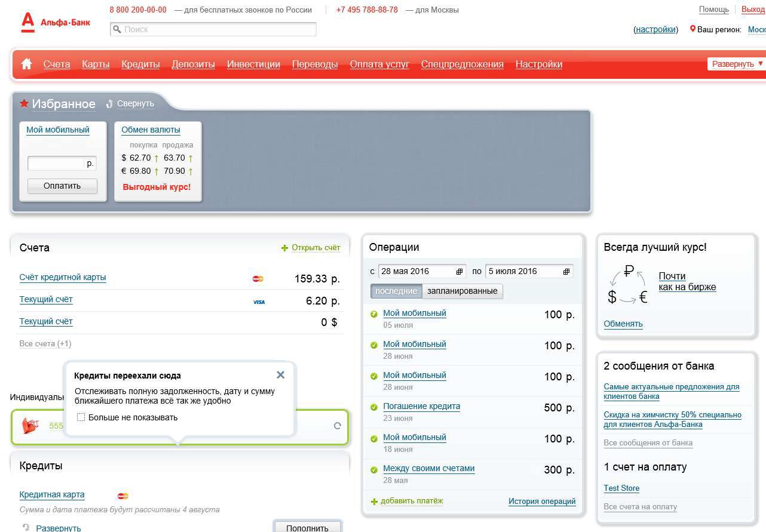
Task: Click the Favorites star icon
Action: (x=24, y=103)
